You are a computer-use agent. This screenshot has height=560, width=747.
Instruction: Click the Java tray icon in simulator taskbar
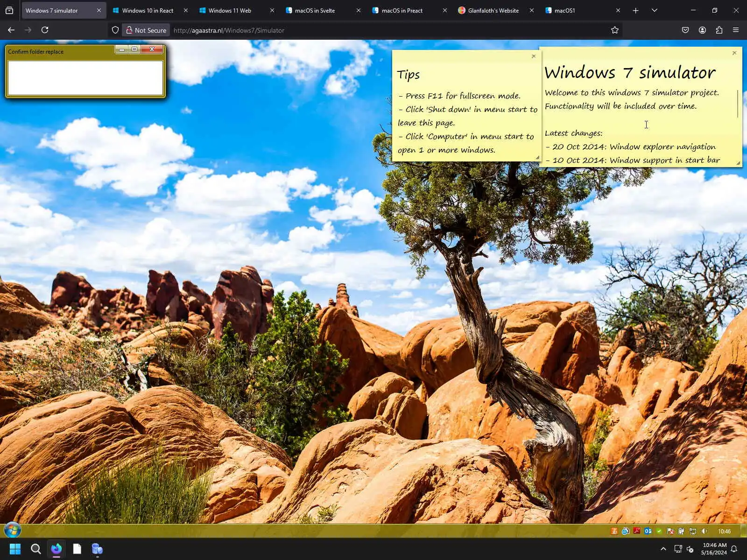614,531
